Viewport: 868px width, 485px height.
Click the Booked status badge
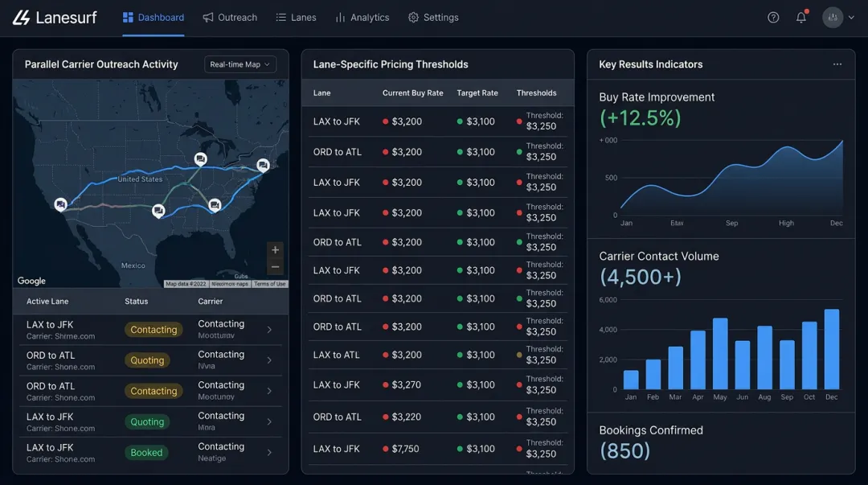(147, 452)
